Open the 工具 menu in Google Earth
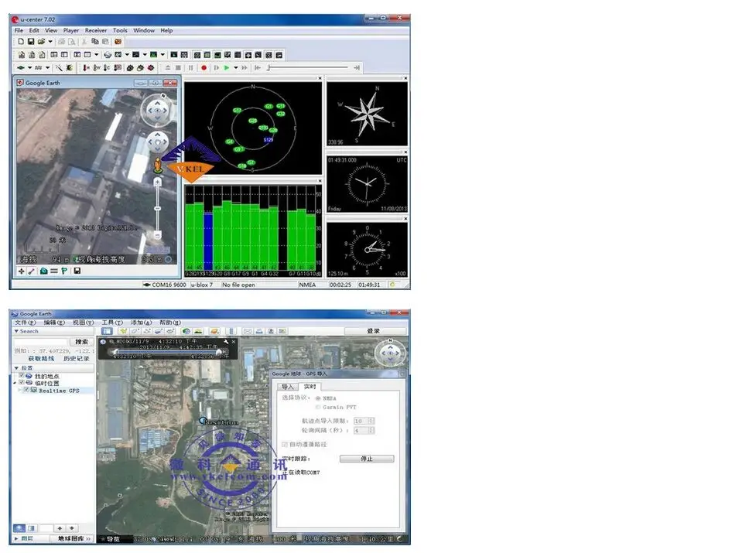The image size is (756, 553). 112,323
